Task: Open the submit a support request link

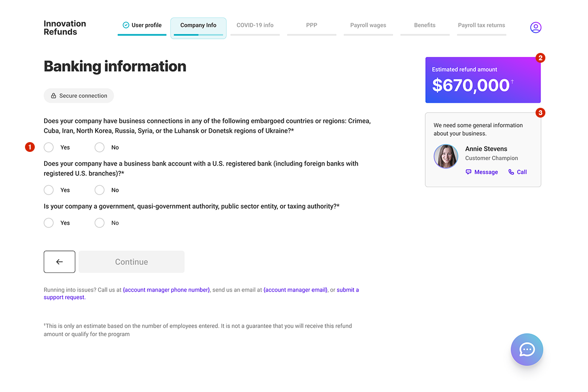Action: (347, 290)
